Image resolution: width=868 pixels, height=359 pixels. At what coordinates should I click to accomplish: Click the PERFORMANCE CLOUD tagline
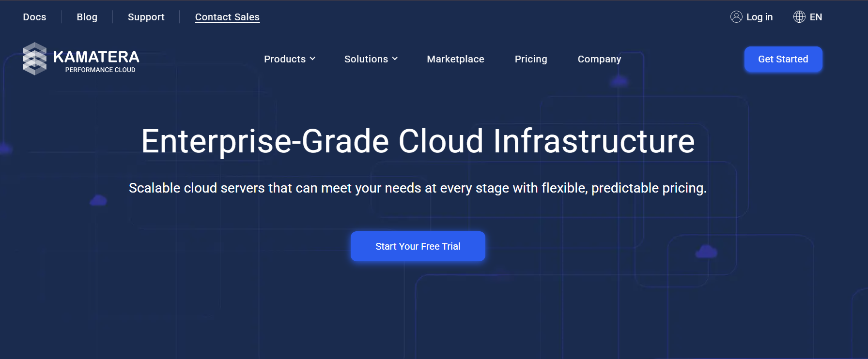point(100,70)
